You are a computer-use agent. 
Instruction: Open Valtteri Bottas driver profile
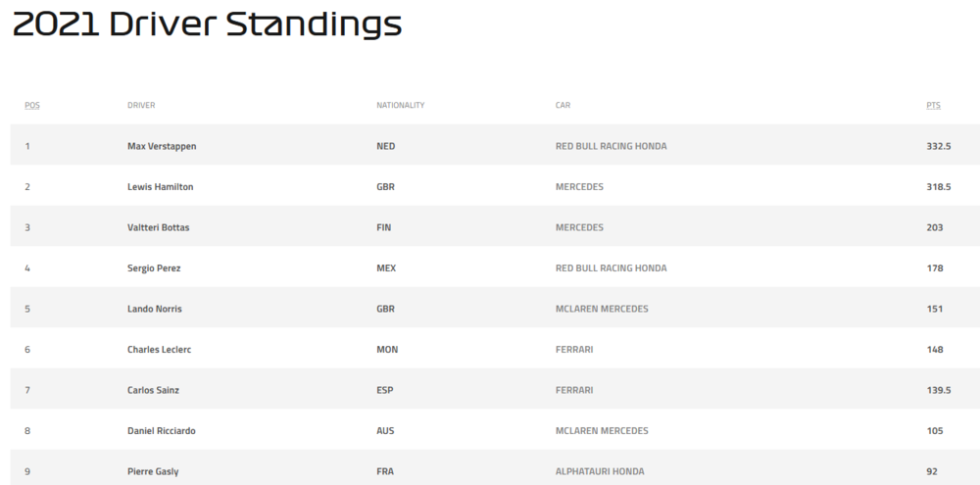click(158, 227)
